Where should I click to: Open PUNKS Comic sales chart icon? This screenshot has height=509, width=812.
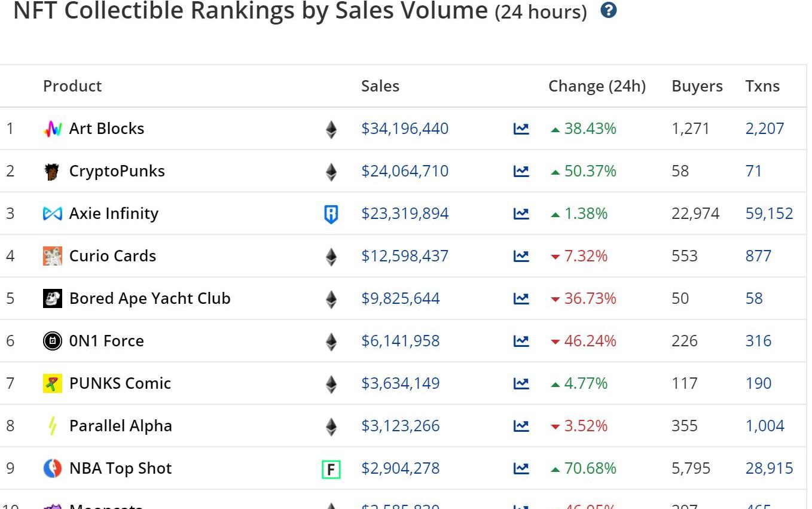[x=521, y=383]
